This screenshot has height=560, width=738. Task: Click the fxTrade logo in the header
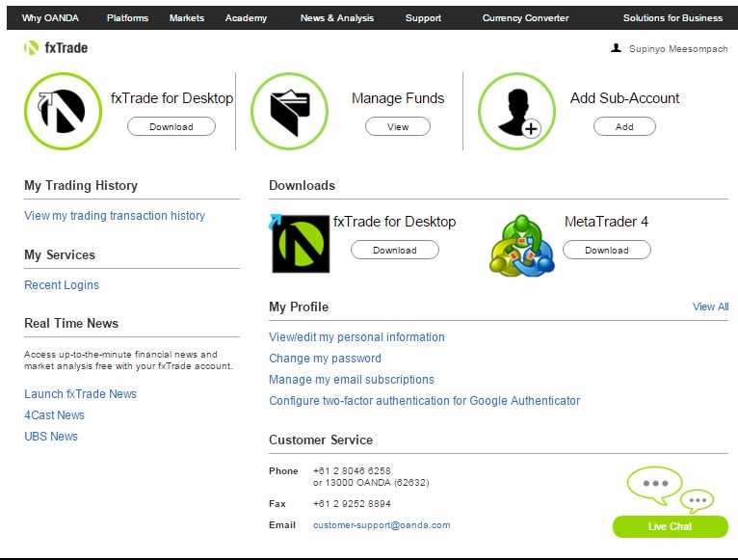pyautogui.click(x=56, y=48)
